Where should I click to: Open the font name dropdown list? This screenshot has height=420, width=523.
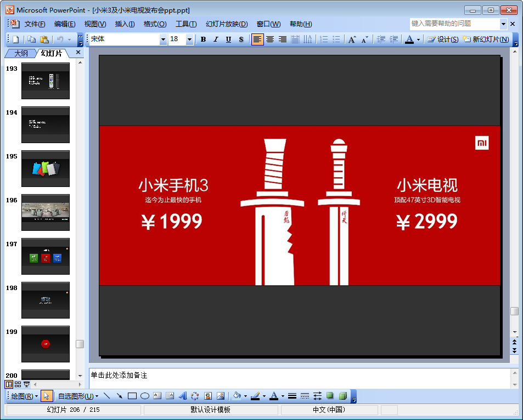coord(163,39)
